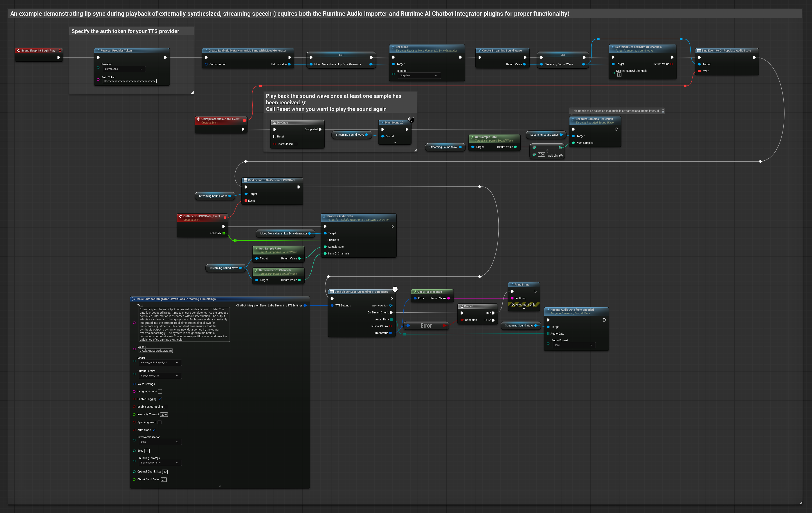Click the Voice ID text field

[155, 351]
